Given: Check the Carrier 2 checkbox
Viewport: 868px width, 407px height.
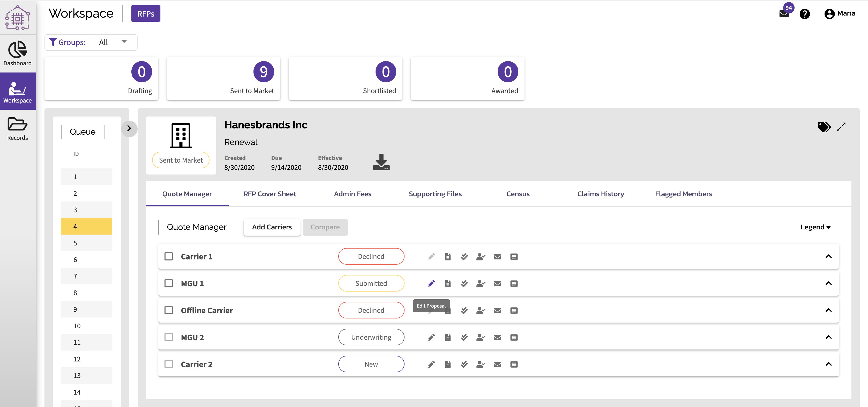Looking at the screenshot, I should [x=169, y=364].
